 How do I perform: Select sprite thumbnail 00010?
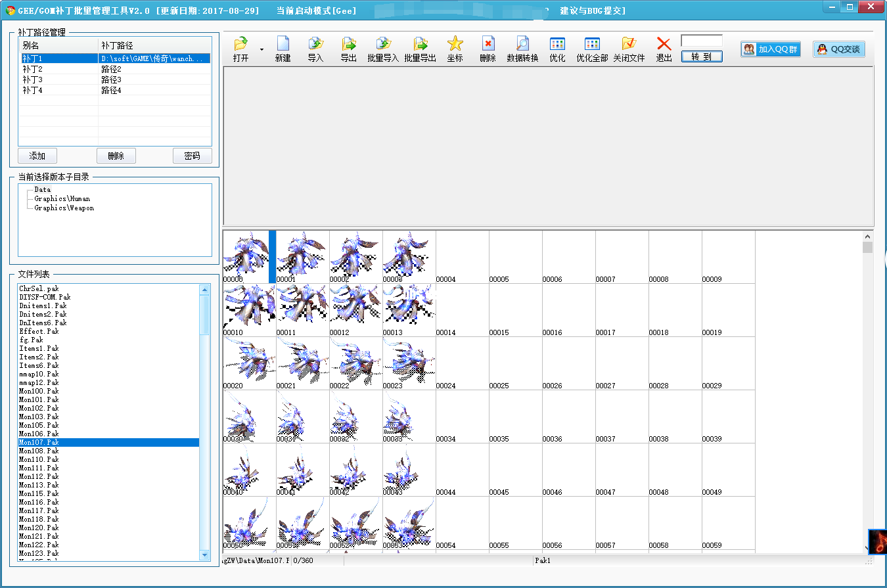tap(249, 309)
